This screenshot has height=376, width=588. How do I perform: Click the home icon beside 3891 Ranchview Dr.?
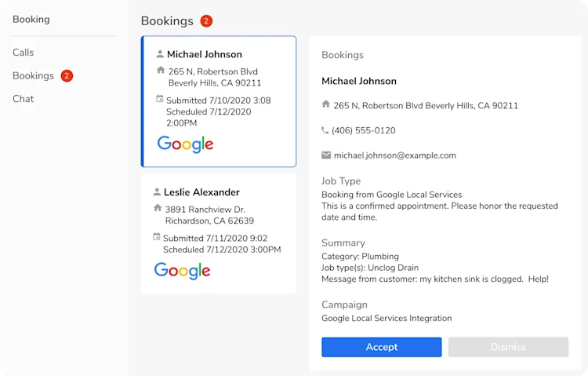coord(158,208)
